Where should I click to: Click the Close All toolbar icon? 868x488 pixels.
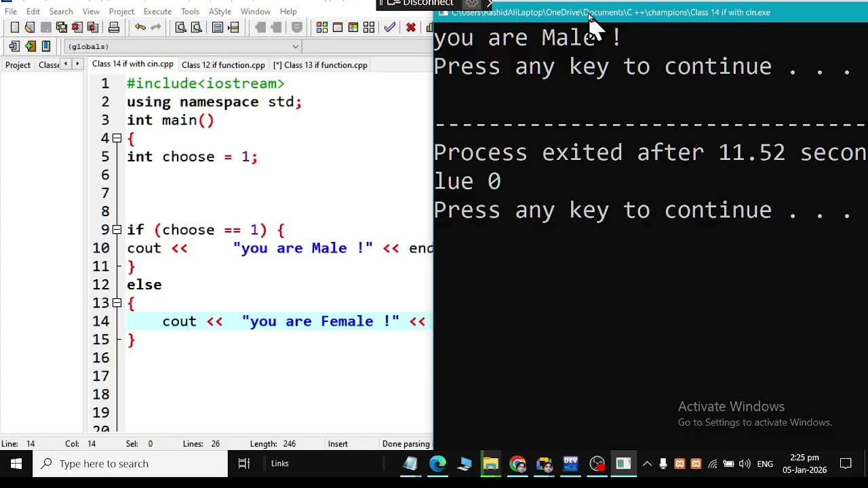tap(93, 27)
